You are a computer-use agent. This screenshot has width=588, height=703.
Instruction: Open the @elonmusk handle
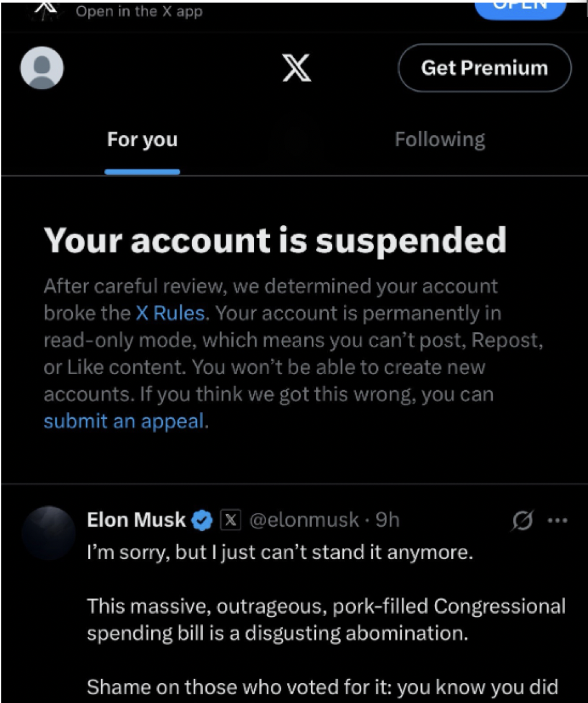pyautogui.click(x=304, y=520)
